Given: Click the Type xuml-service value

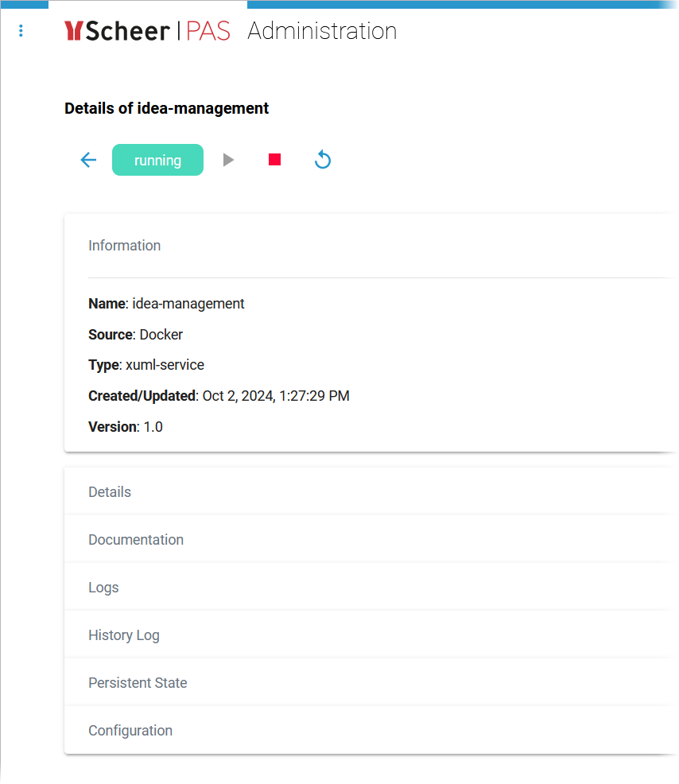Looking at the screenshot, I should click(x=165, y=365).
